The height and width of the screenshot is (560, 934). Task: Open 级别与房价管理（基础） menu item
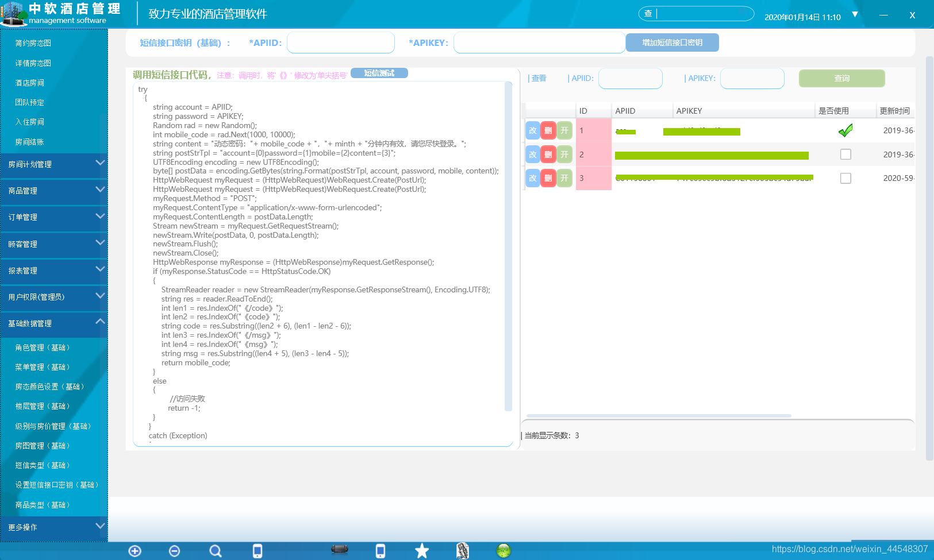click(54, 426)
